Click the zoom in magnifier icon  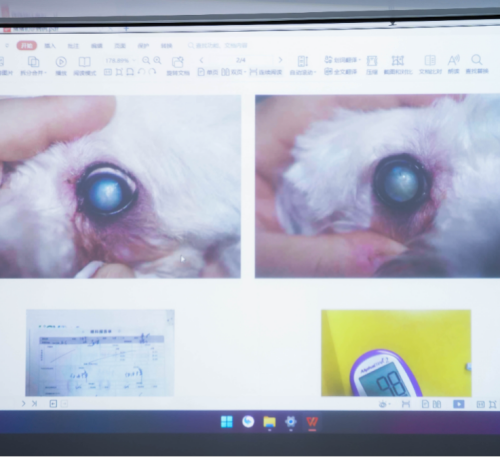click(157, 60)
